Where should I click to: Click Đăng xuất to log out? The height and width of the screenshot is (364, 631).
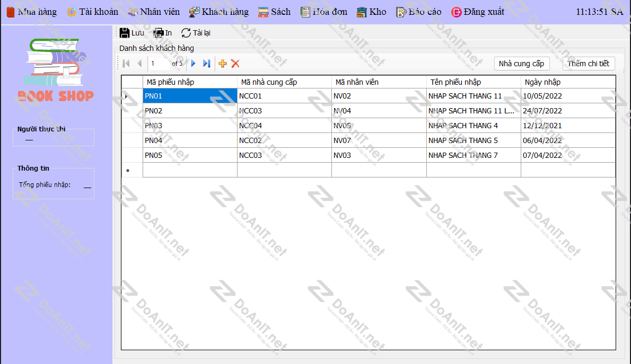coord(478,12)
